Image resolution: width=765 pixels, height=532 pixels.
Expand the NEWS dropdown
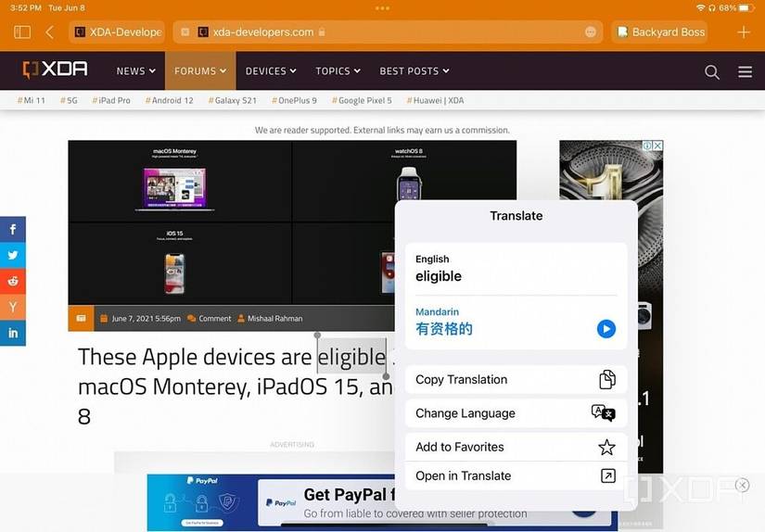point(135,71)
